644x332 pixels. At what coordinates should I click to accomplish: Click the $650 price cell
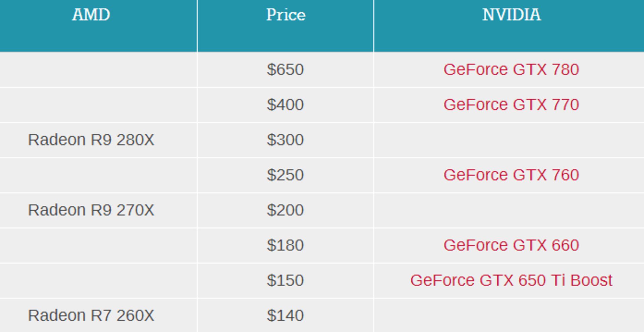tap(285, 69)
